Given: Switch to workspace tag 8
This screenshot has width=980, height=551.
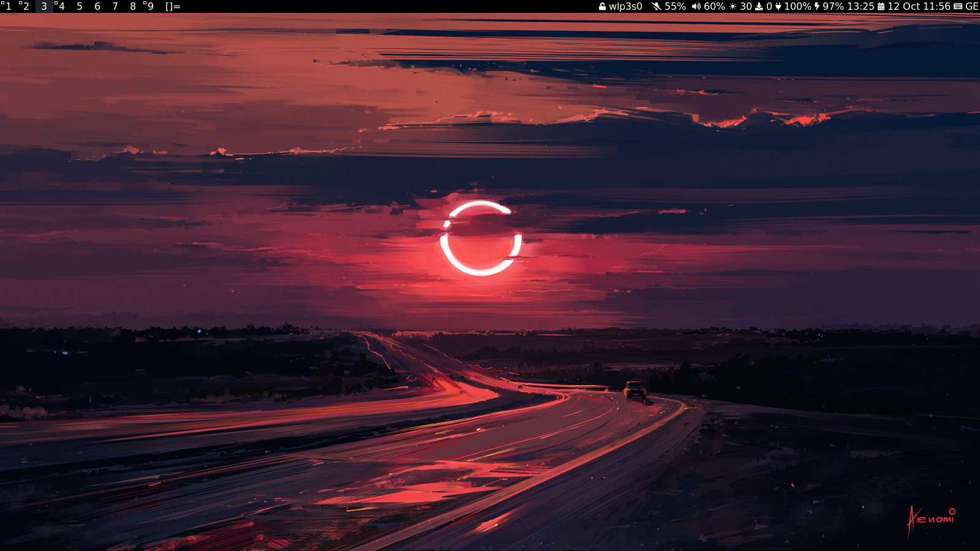Looking at the screenshot, I should pos(132,6).
